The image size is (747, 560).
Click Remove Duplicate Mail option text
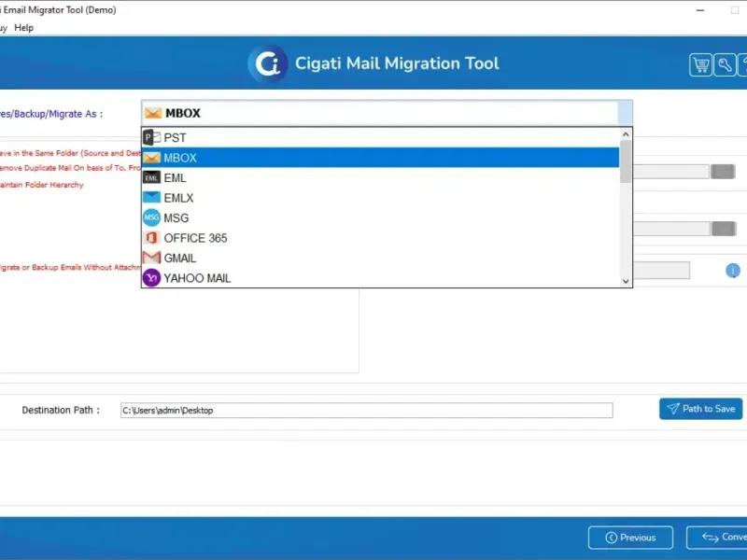(x=70, y=168)
